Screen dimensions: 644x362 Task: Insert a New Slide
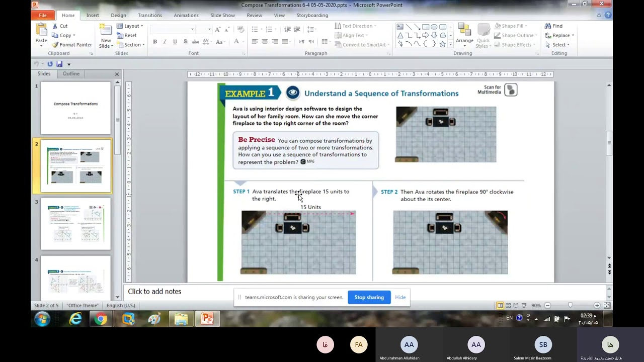pos(106,36)
